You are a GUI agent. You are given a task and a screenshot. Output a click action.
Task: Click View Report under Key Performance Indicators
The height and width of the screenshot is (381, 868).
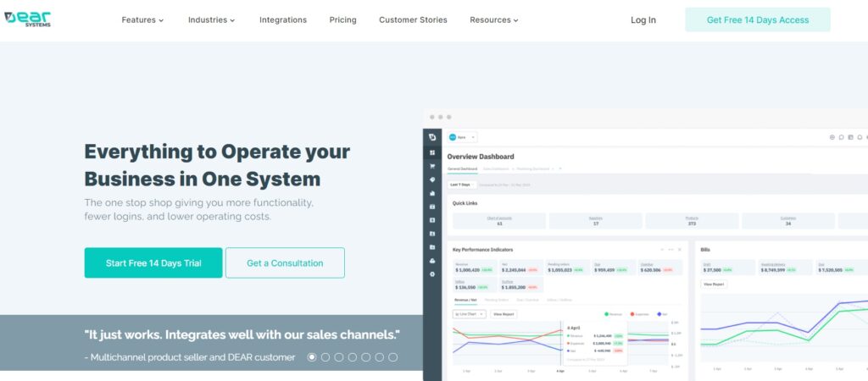click(504, 314)
